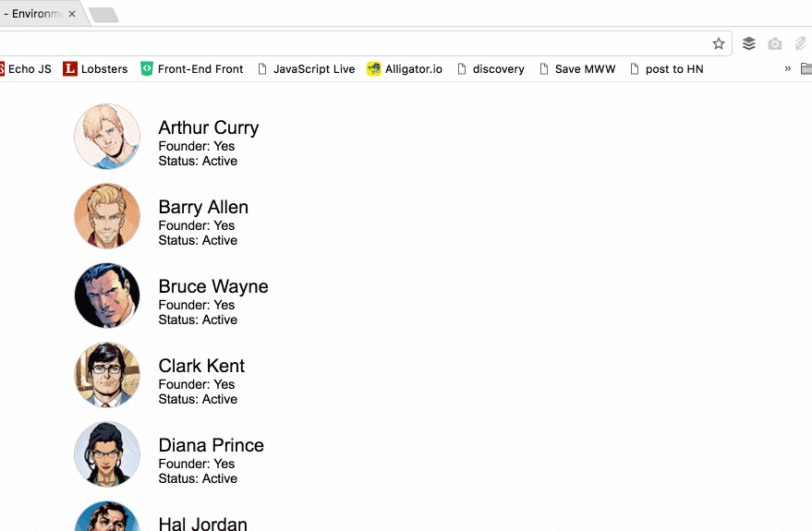Click Bruce Wayne's avatar picture
Image resolution: width=812 pixels, height=531 pixels.
click(x=107, y=296)
